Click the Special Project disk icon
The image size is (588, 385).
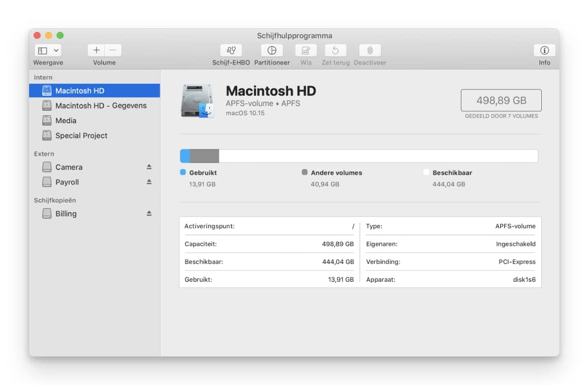click(x=47, y=135)
